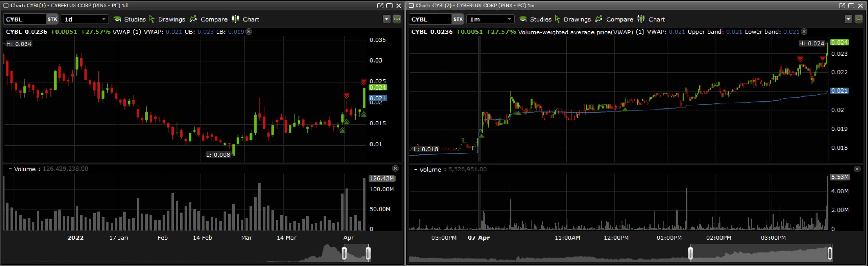The height and width of the screenshot is (266, 868).
Task: Toggle window linking on daily chart
Action: click(x=397, y=19)
